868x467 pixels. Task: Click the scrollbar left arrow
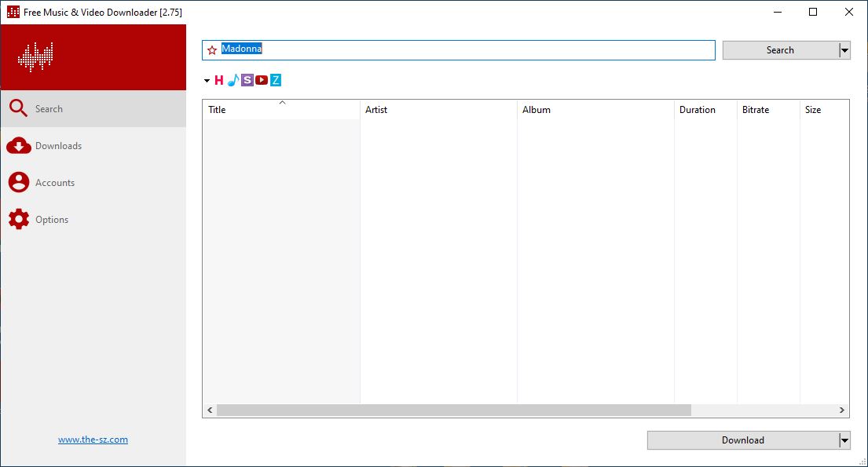coord(210,410)
